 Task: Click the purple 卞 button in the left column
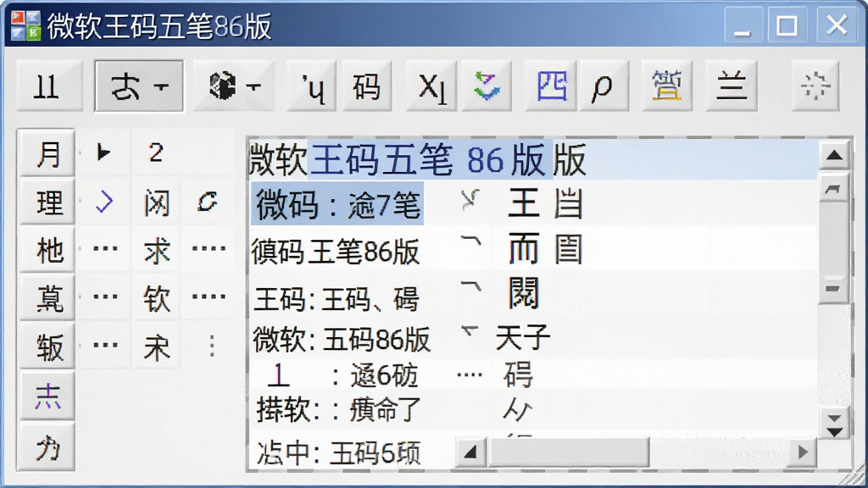[x=47, y=396]
